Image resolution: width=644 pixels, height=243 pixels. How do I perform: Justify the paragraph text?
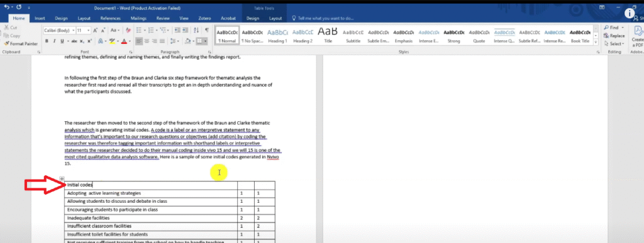[163, 41]
